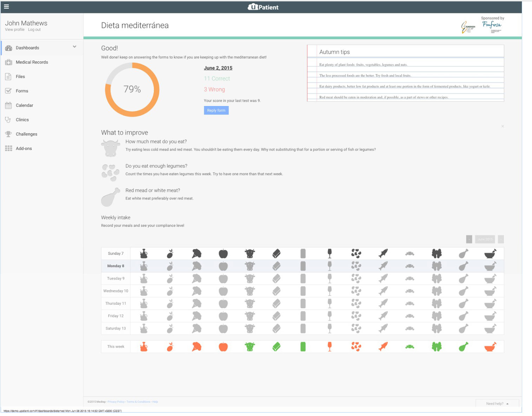Open Files from the sidebar menu

20,77
